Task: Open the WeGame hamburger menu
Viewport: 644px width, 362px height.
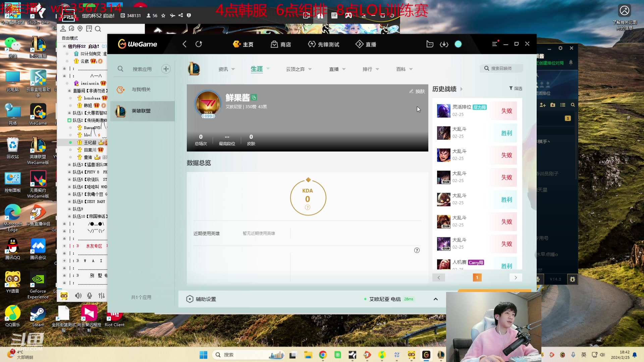Action: (x=495, y=44)
